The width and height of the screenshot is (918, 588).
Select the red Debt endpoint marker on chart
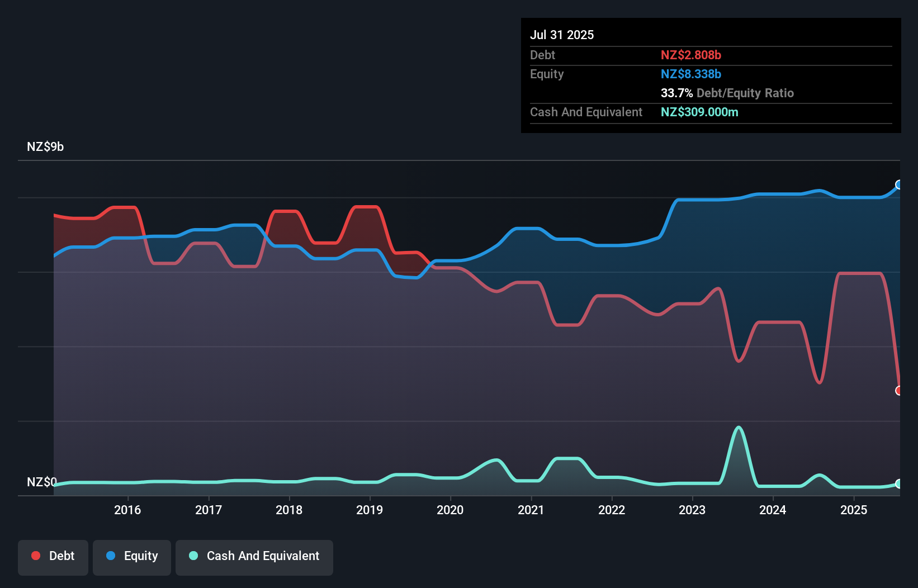(x=899, y=391)
